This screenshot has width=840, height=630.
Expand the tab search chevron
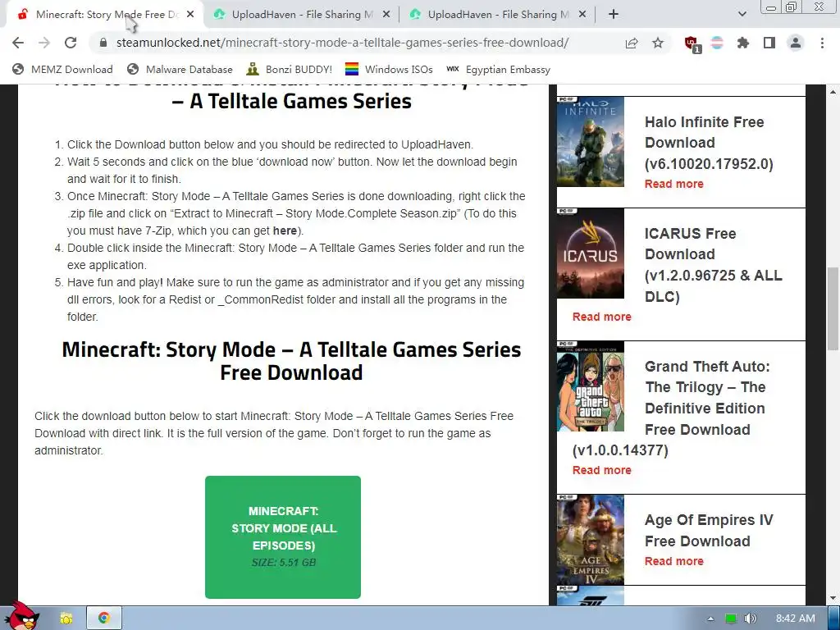coord(742,15)
